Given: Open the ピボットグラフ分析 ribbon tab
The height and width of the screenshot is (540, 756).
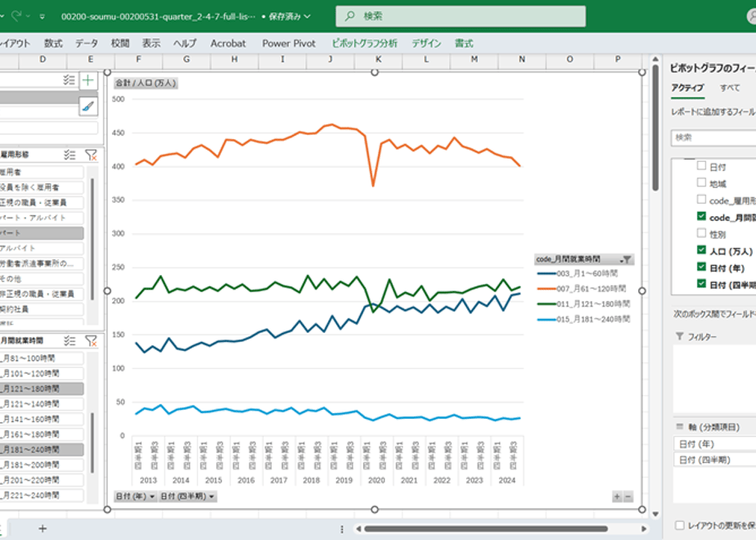Looking at the screenshot, I should coord(365,43).
